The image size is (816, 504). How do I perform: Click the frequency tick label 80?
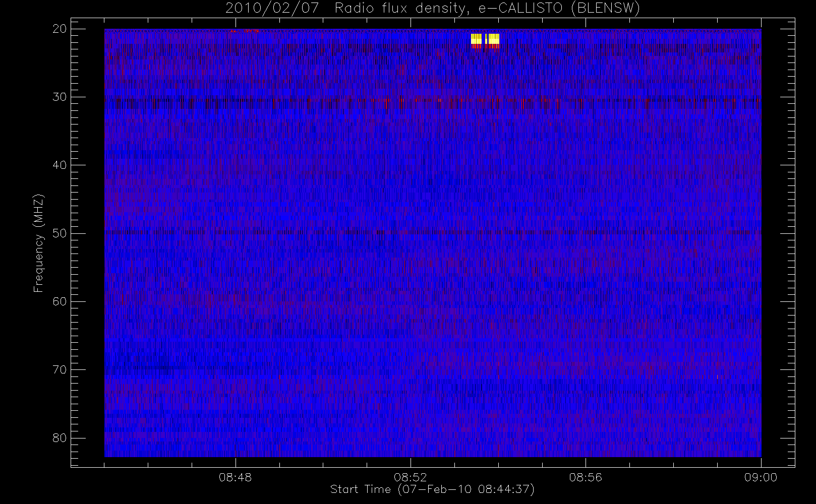click(x=60, y=438)
